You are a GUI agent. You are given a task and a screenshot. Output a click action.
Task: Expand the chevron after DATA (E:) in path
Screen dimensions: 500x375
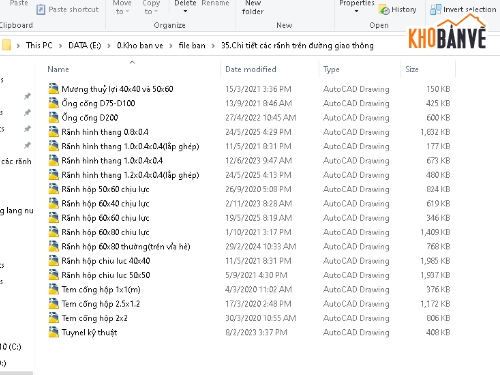(109, 46)
